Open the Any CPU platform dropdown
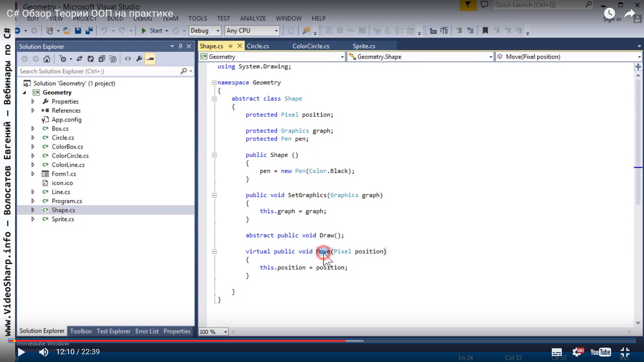 (x=252, y=31)
